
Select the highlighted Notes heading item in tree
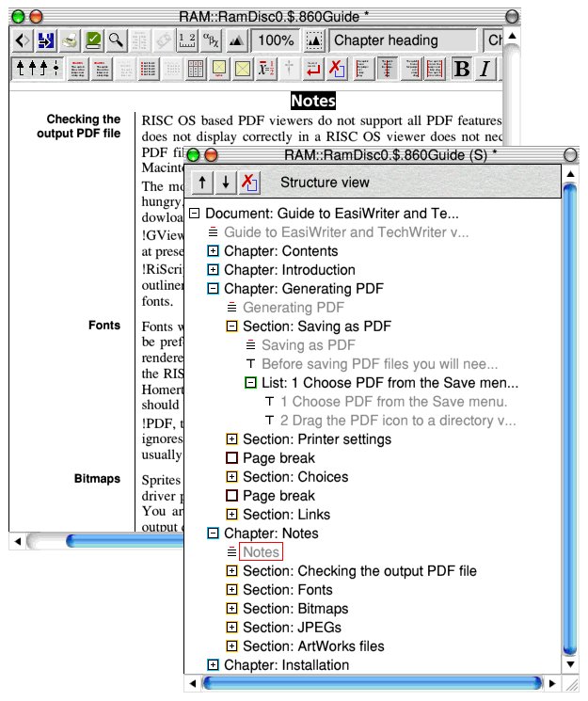[261, 552]
